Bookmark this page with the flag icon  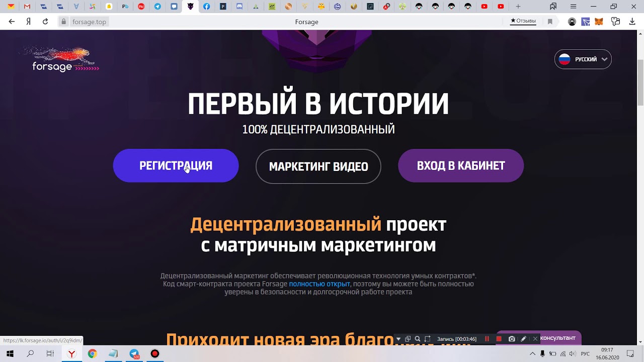[x=550, y=22]
